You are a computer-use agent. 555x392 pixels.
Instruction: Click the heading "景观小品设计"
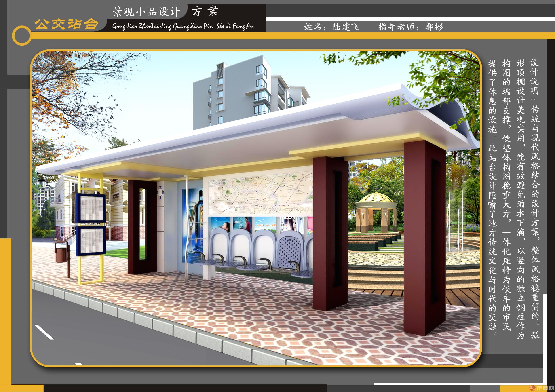pos(146,12)
